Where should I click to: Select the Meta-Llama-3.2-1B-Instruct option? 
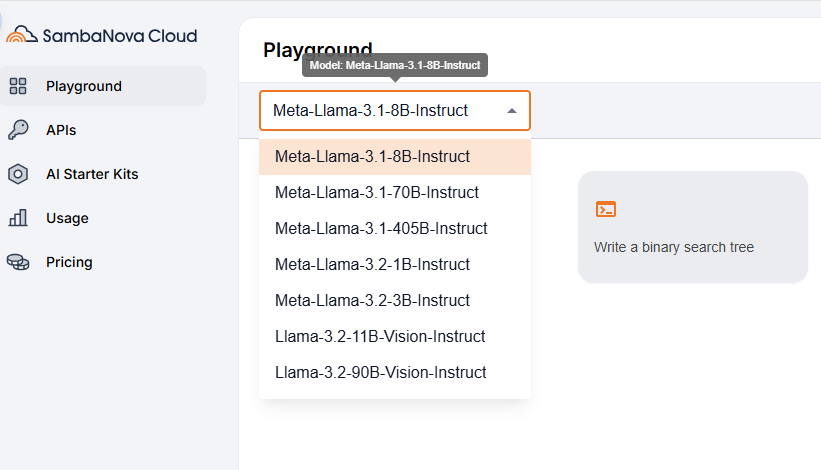coord(372,265)
